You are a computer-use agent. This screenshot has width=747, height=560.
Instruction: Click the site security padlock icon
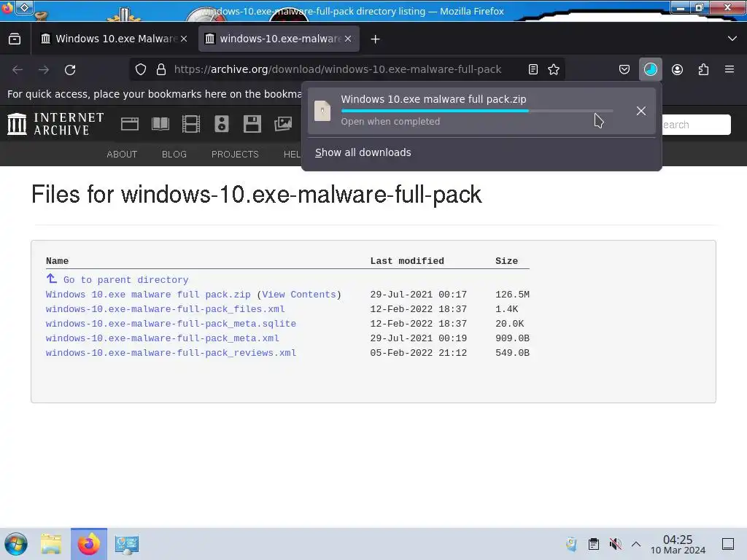(161, 69)
